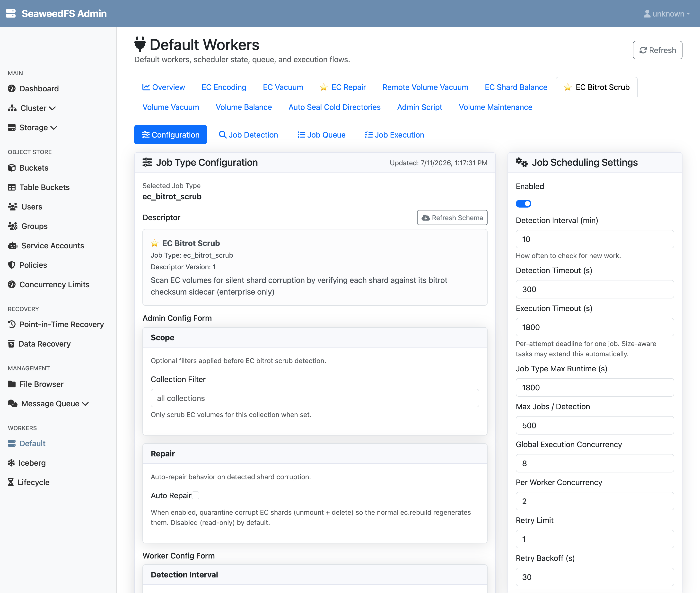Toggle the Enabled scheduling switch

tap(524, 204)
